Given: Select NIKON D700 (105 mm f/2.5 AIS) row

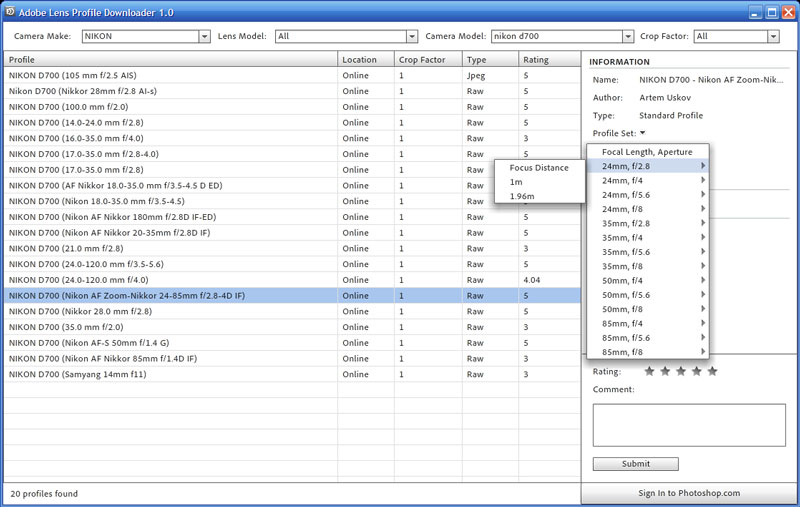Looking at the screenshot, I should pos(292,75).
